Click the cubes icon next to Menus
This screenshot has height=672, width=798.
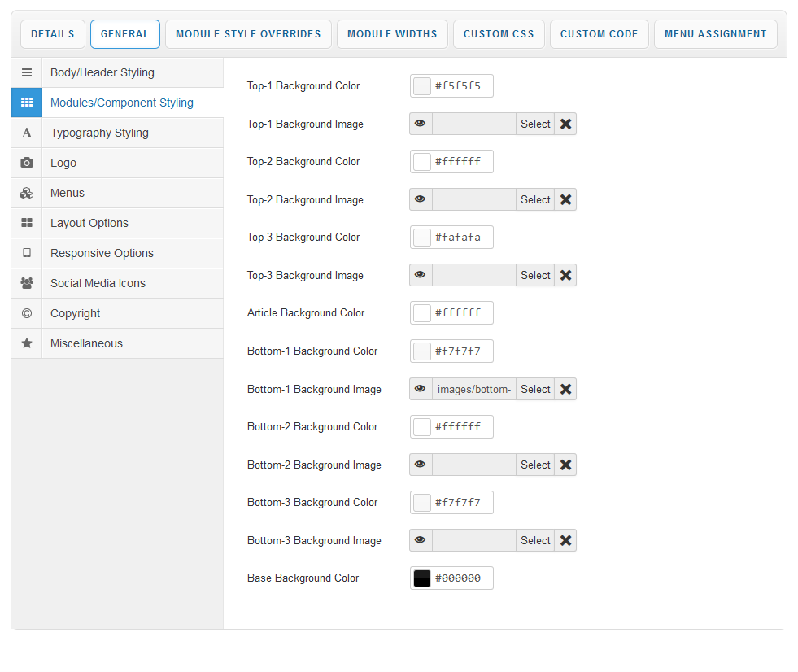27,193
